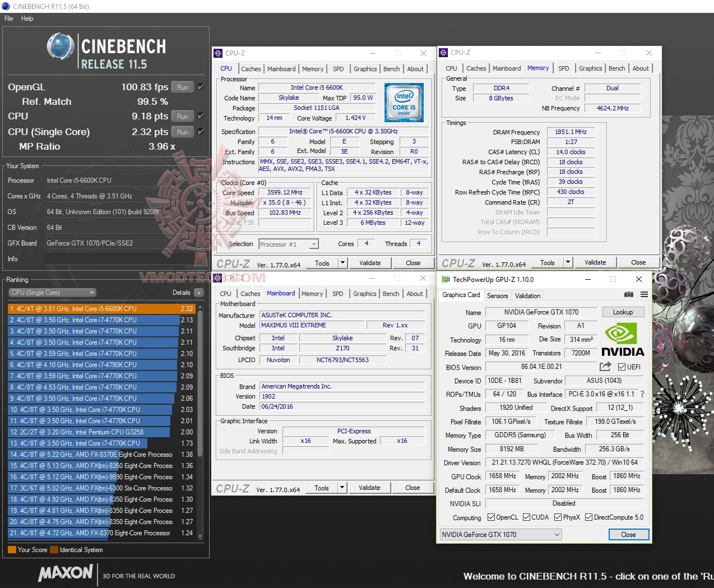Screen dimensions: 714x588
Task: Click Validate in the Mainboard CPU-Z window
Action: coord(369,488)
